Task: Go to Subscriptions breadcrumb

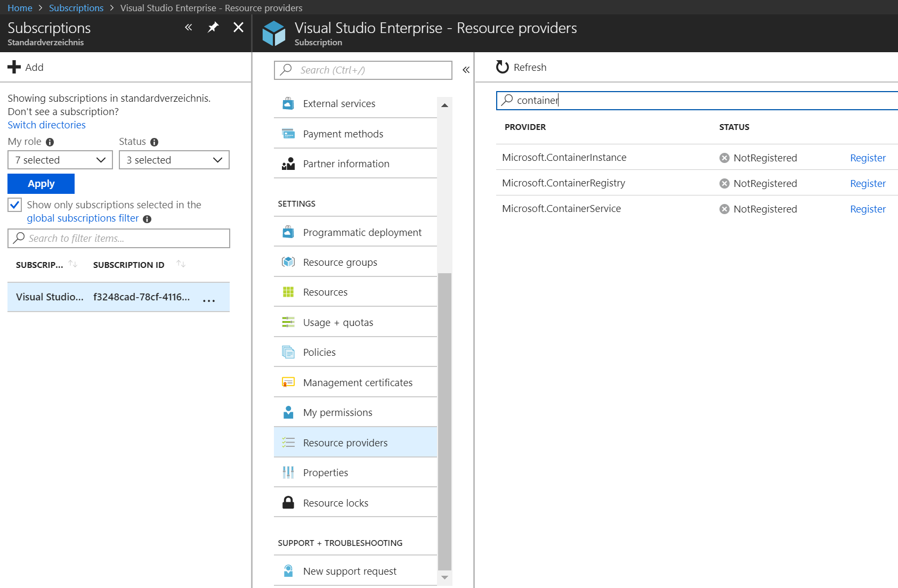Action: [76, 8]
